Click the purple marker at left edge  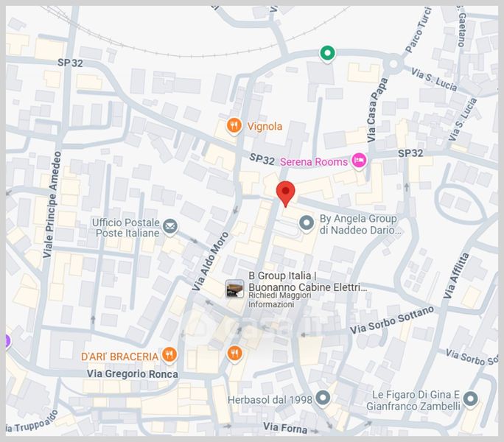[7, 341]
